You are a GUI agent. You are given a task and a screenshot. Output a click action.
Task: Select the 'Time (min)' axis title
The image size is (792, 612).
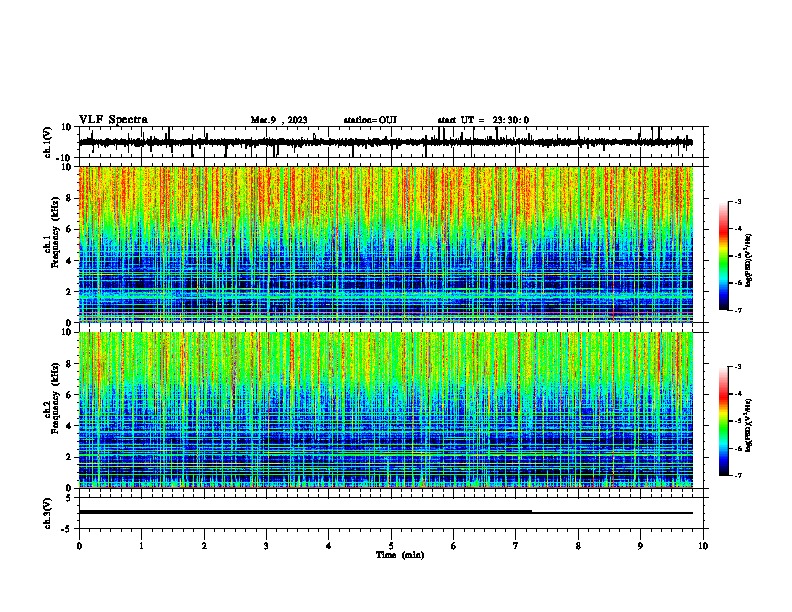[x=400, y=555]
